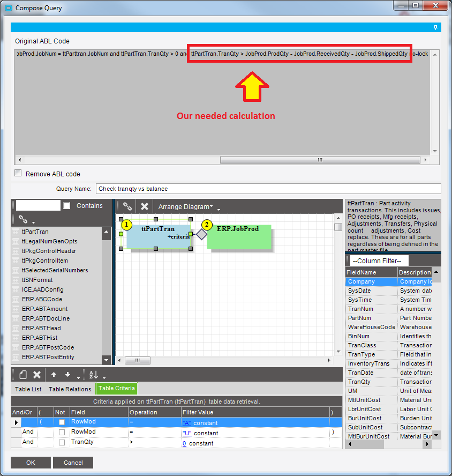This screenshot has height=476, width=452.
Task: Move criteria row up arrow
Action: click(54, 375)
